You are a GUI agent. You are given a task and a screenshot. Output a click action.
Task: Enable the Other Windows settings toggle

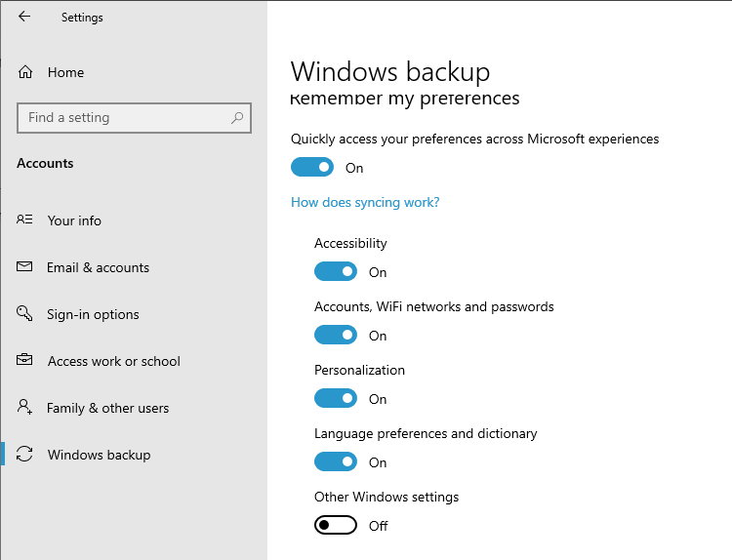coord(336,526)
